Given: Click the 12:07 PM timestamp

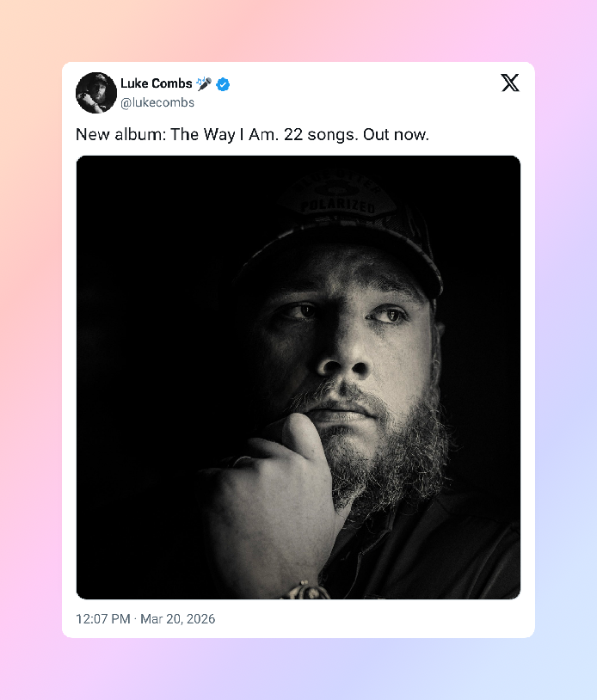Looking at the screenshot, I should tap(102, 619).
